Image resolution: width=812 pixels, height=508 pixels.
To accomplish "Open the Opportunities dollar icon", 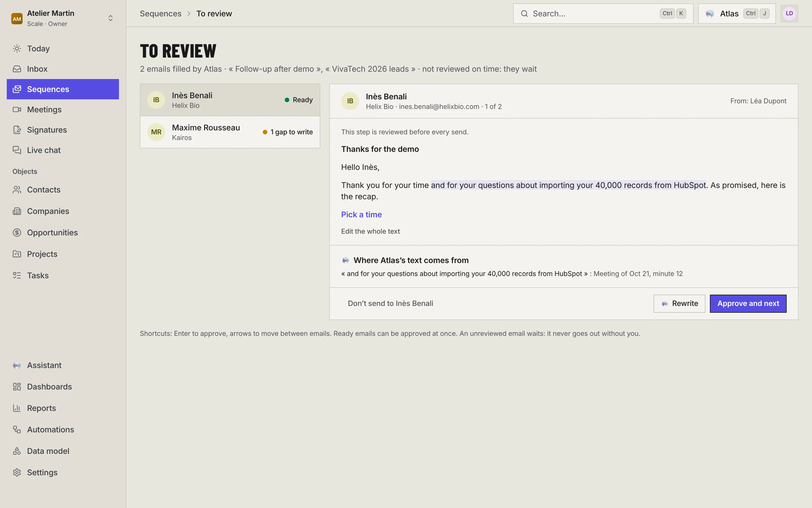I will pyautogui.click(x=17, y=233).
